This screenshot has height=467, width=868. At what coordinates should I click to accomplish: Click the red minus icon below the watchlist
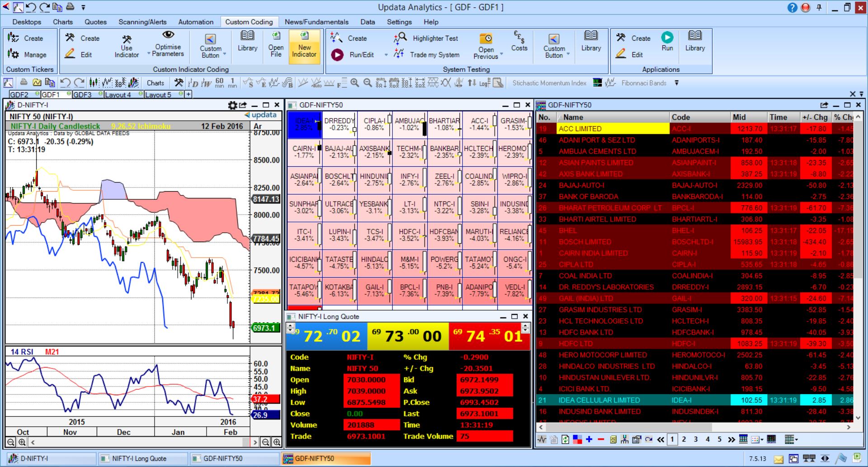[x=601, y=439]
